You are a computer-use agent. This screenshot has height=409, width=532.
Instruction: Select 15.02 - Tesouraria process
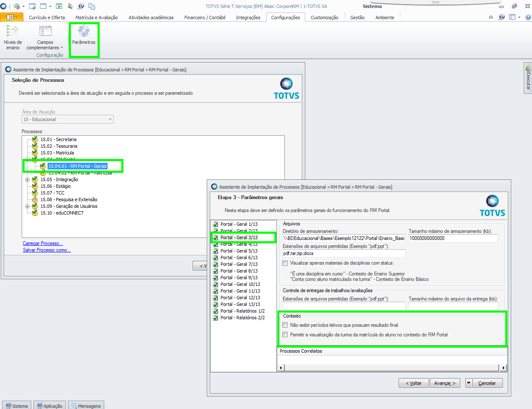coord(59,146)
